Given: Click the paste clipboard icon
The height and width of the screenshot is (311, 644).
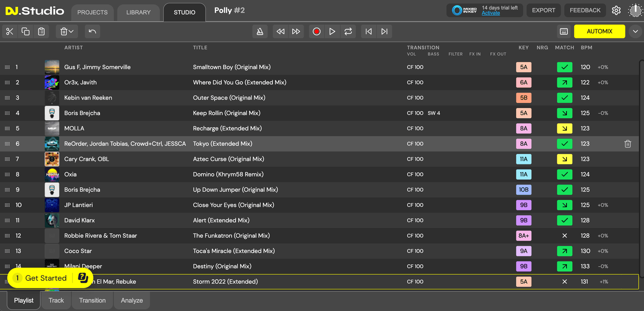Looking at the screenshot, I should [x=42, y=32].
